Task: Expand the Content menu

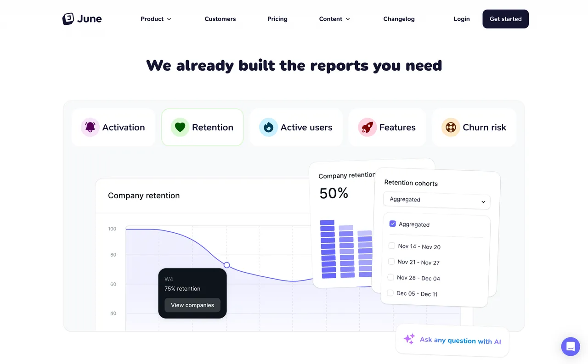Action: coord(334,19)
